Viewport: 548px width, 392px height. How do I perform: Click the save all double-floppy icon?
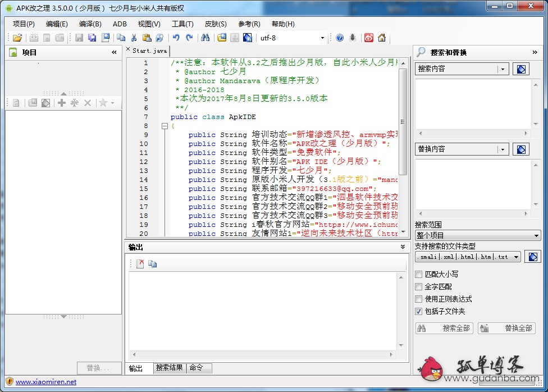pos(92,38)
